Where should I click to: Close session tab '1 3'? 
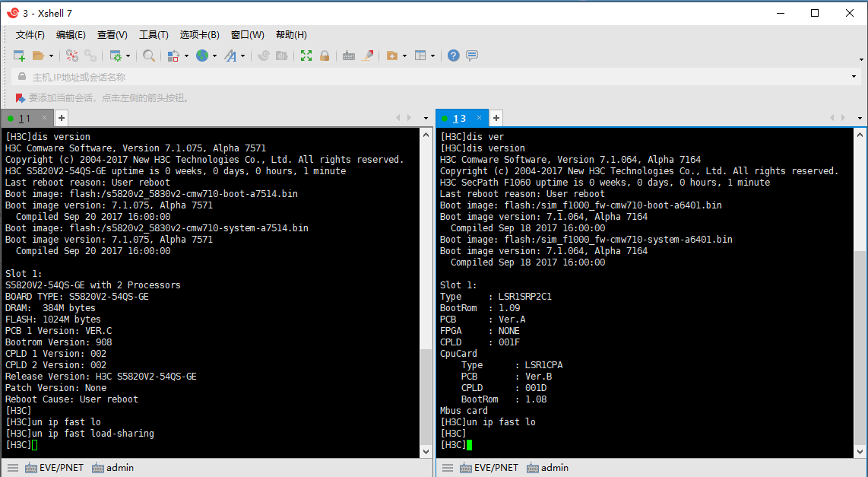479,117
